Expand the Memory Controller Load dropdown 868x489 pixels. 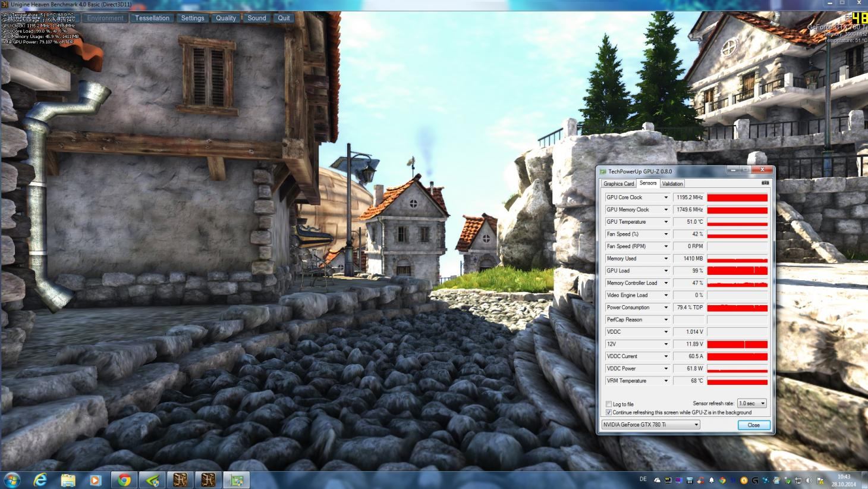(666, 283)
